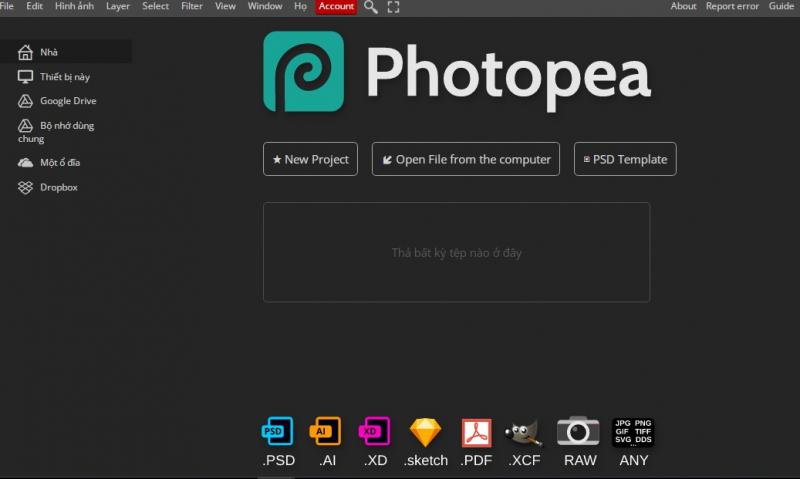Click the RAW label text
The height and width of the screenshot is (479, 800).
point(580,460)
